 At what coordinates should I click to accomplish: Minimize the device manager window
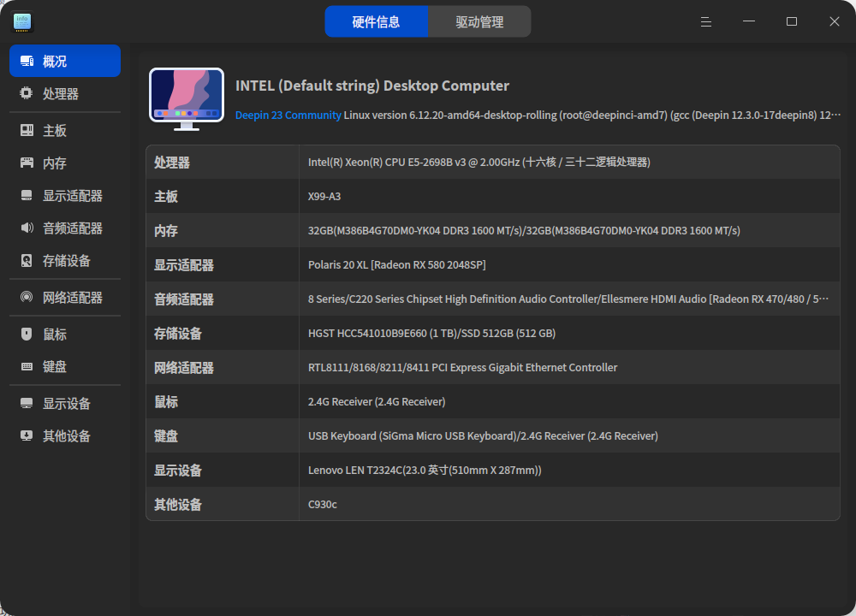click(x=749, y=22)
